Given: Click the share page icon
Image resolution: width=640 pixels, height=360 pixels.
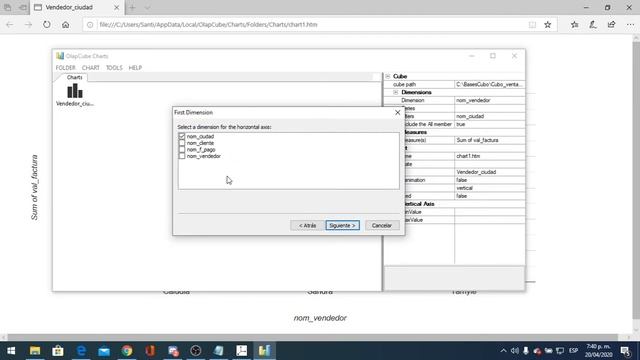Looking at the screenshot, I should point(611,24).
